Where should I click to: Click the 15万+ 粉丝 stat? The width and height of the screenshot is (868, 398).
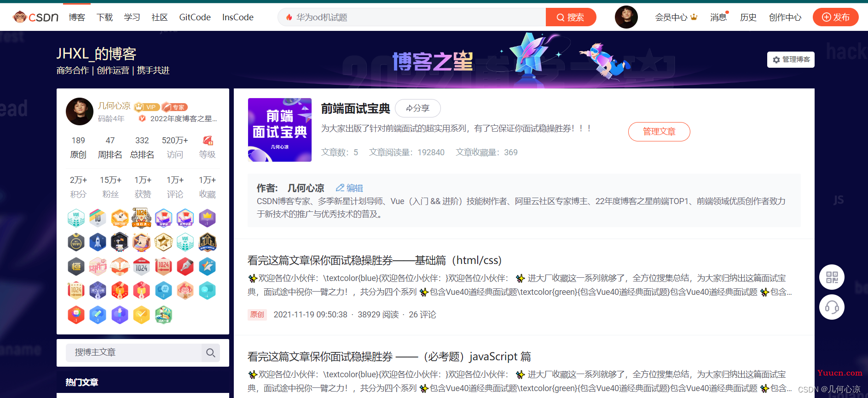tap(110, 187)
